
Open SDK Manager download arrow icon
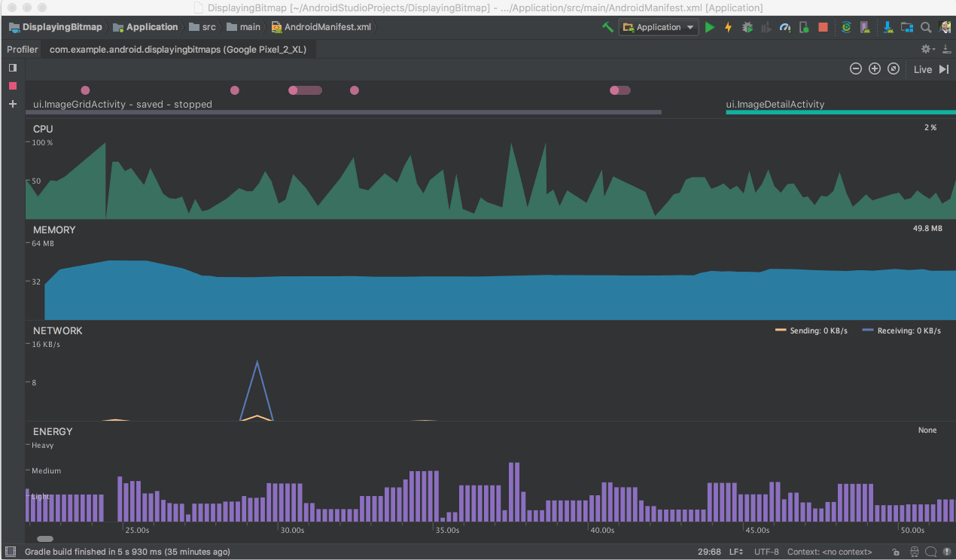(888, 27)
